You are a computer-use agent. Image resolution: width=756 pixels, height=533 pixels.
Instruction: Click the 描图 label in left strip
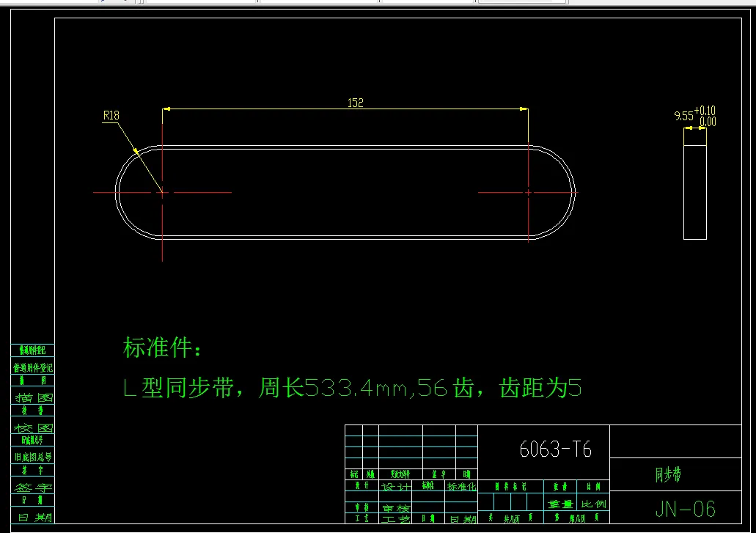click(x=34, y=398)
